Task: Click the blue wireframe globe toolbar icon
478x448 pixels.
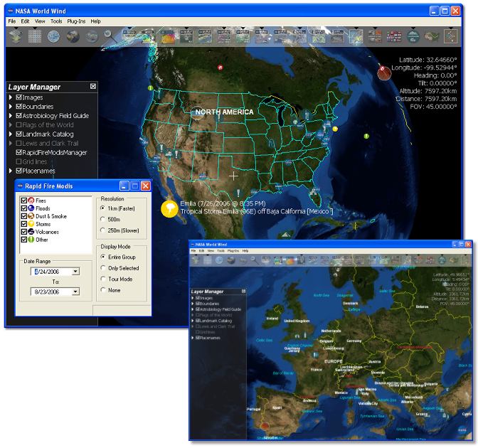Action: [x=53, y=36]
